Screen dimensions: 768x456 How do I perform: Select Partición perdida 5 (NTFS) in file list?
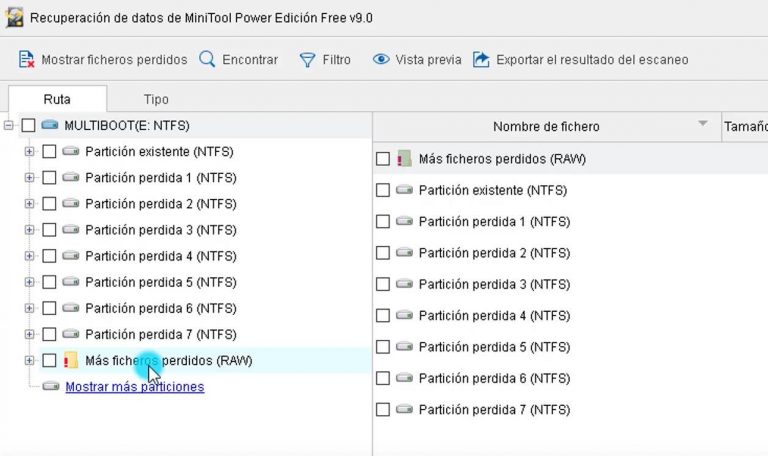coord(494,347)
